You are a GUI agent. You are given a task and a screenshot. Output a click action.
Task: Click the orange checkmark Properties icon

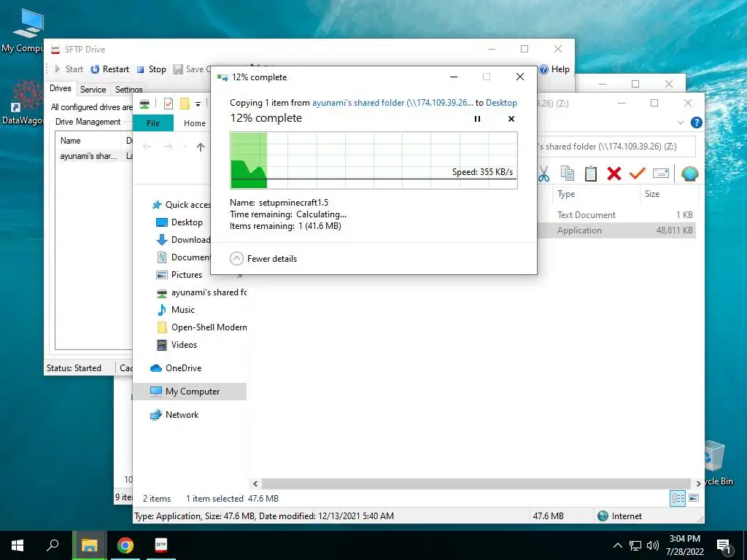[637, 174]
